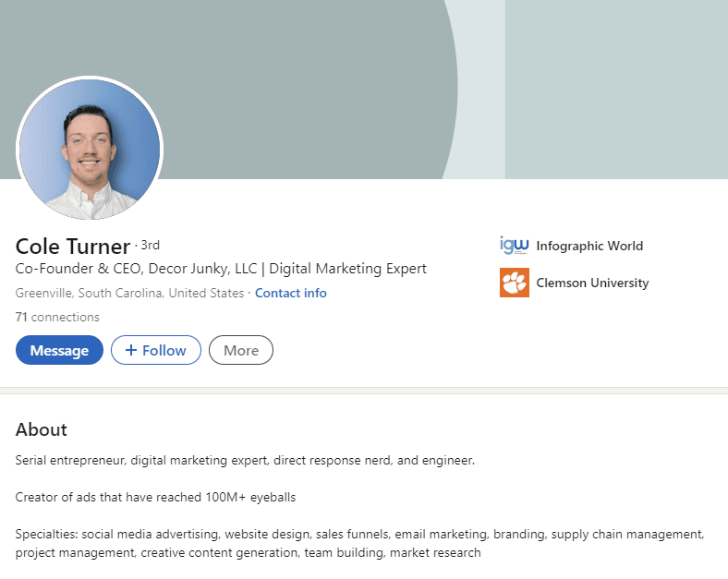
Task: Open Cole Turner's profile photo
Action: point(90,148)
